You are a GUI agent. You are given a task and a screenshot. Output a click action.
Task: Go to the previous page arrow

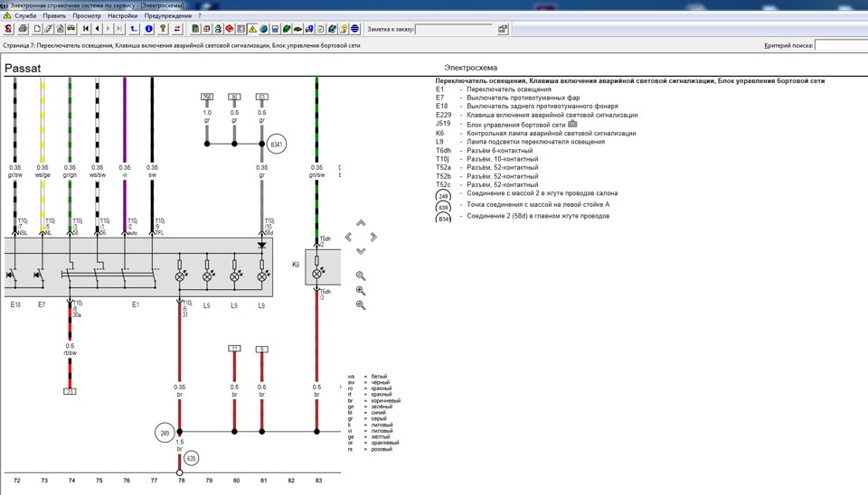click(97, 29)
